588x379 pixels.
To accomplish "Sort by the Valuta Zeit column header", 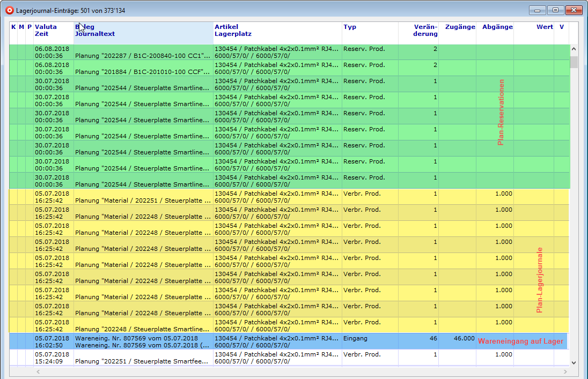I will point(53,31).
